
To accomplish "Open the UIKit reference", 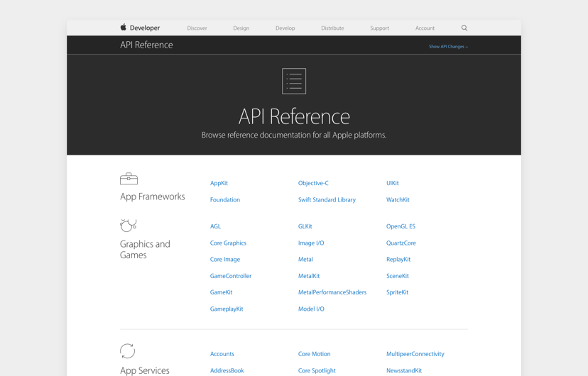I will tap(392, 183).
